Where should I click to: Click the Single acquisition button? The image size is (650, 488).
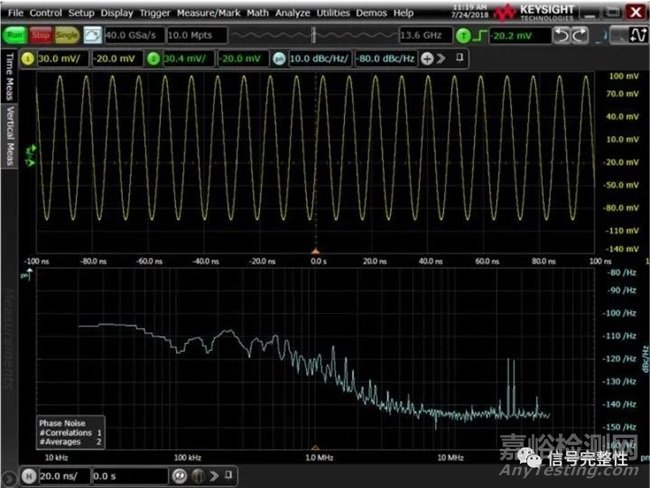click(67, 35)
